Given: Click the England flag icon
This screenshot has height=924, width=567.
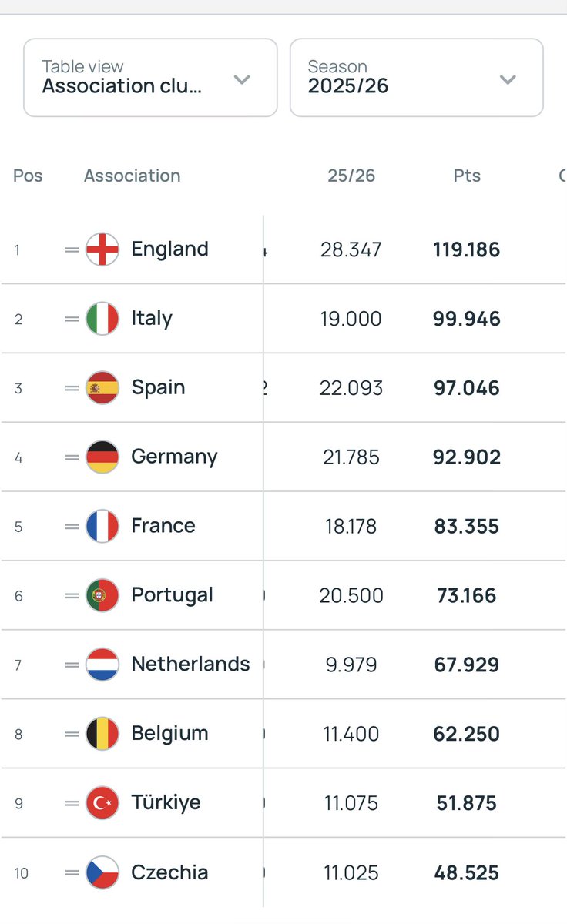Looking at the screenshot, I should 102,249.
